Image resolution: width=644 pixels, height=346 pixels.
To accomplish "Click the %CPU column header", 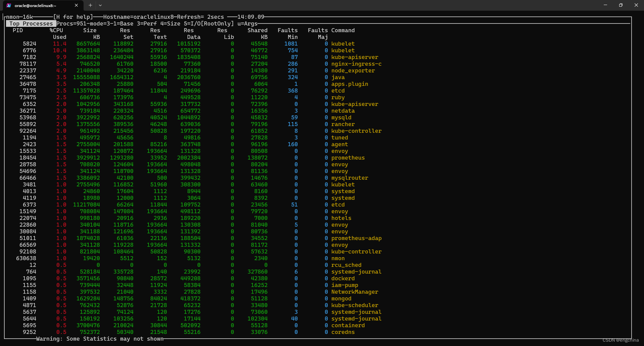I will click(x=56, y=30).
